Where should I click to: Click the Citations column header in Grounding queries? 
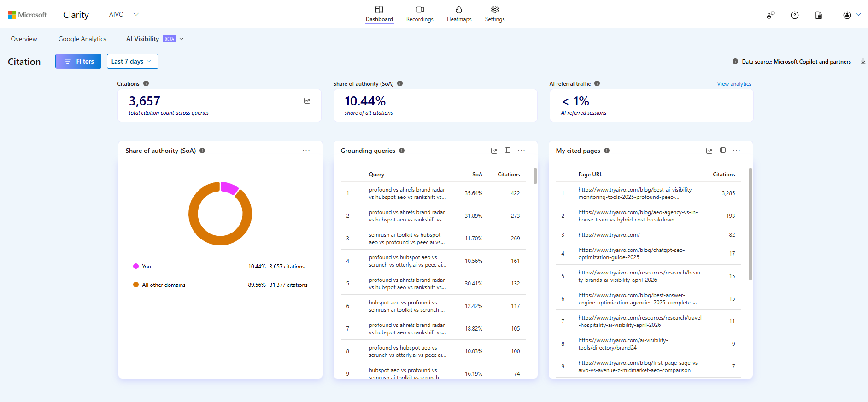click(x=509, y=175)
